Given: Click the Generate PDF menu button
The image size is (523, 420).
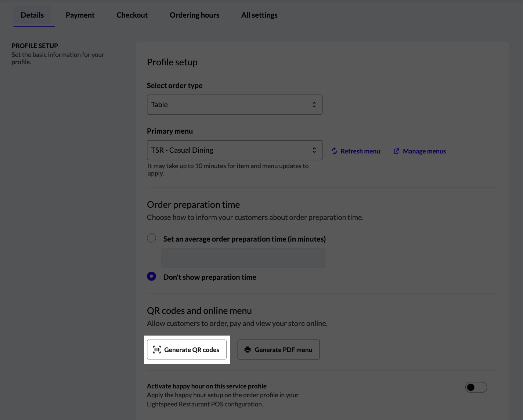Looking at the screenshot, I should coord(278,349).
